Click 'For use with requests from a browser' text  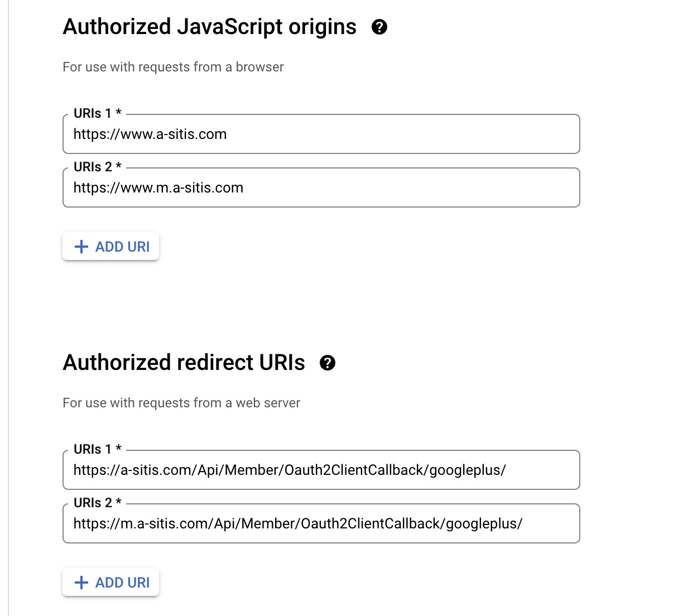pyautogui.click(x=173, y=67)
